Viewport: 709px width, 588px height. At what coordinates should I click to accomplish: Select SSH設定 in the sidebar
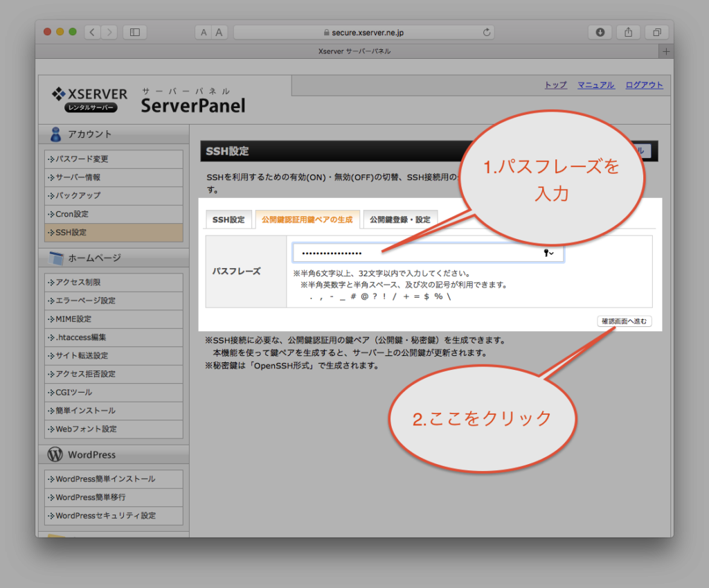[x=114, y=233]
